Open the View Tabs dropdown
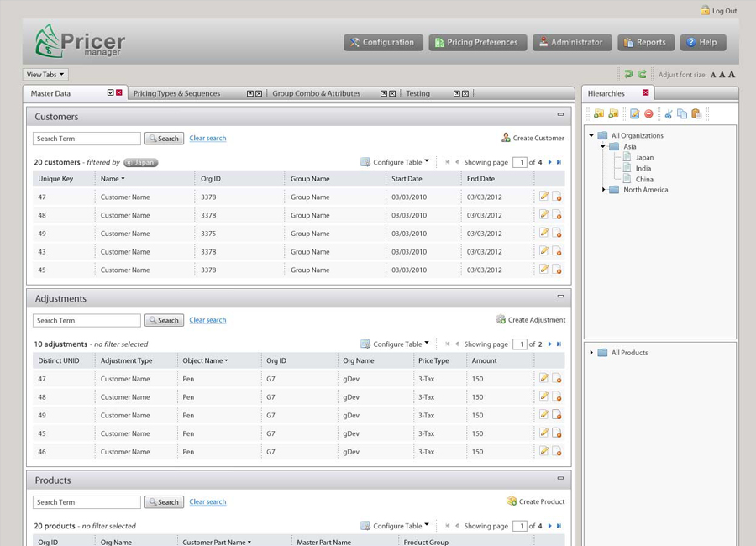The image size is (756, 546). [x=45, y=75]
